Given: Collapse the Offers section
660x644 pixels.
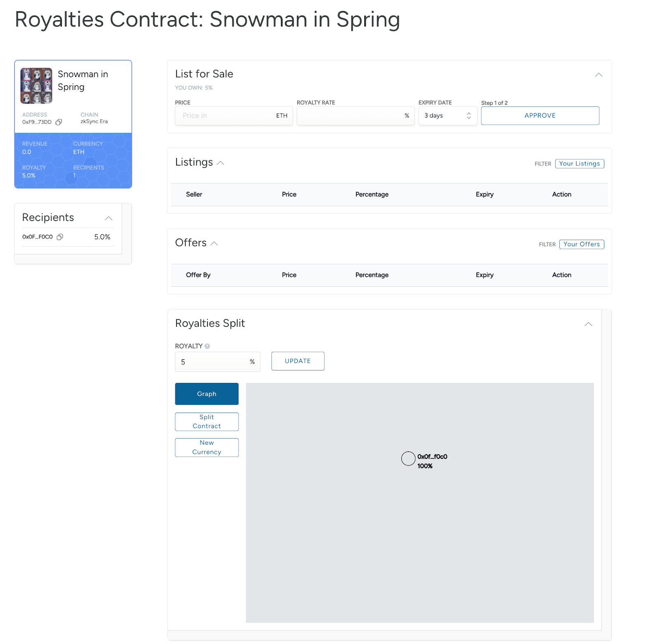Looking at the screenshot, I should click(214, 243).
